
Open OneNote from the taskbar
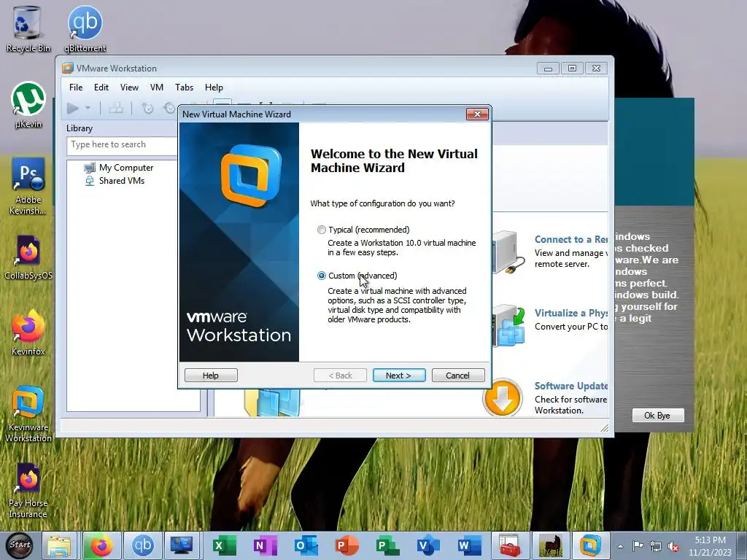coord(265,545)
